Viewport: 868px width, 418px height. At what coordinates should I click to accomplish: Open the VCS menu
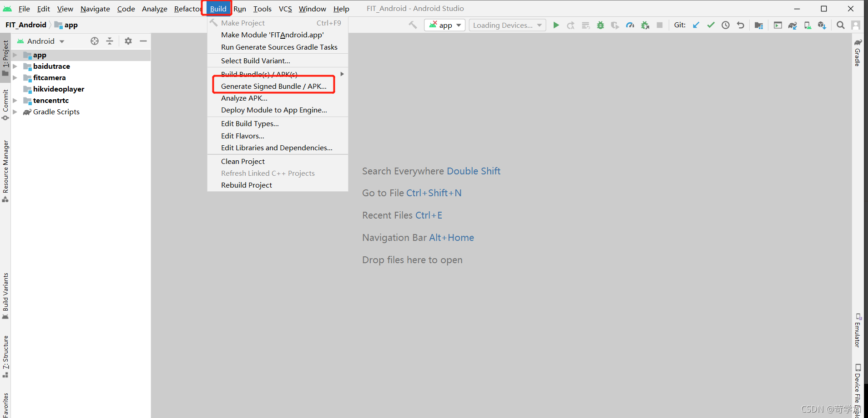285,9
